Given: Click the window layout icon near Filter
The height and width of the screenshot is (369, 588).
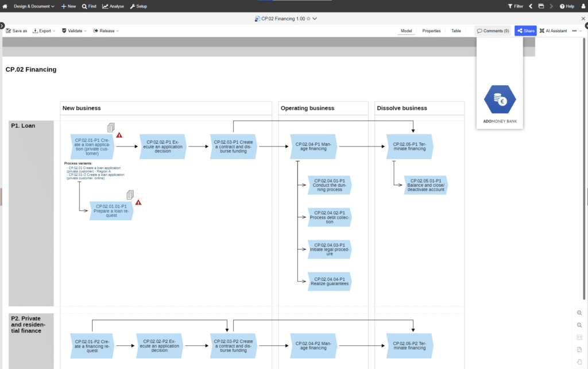Looking at the screenshot, I should click(541, 6).
